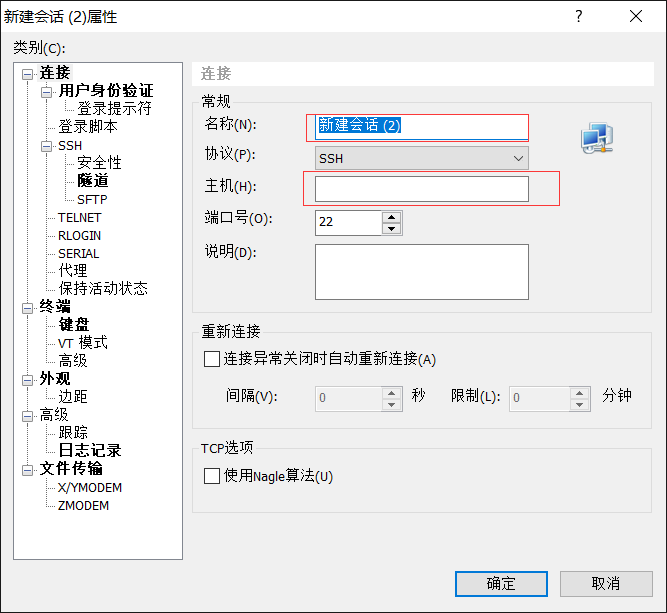This screenshot has height=613, width=667.
Task: Select TELNET tree item
Action: click(x=80, y=217)
